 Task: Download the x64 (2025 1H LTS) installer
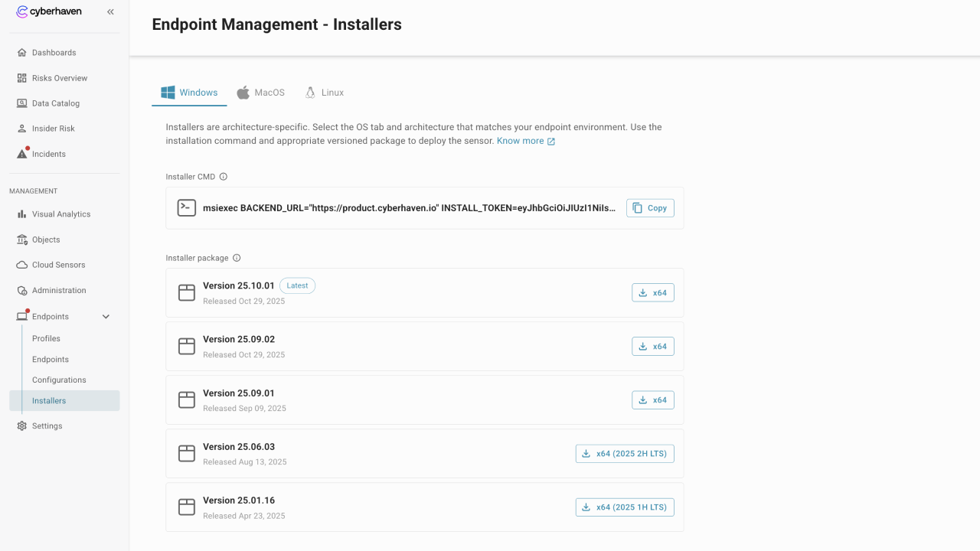coord(624,507)
